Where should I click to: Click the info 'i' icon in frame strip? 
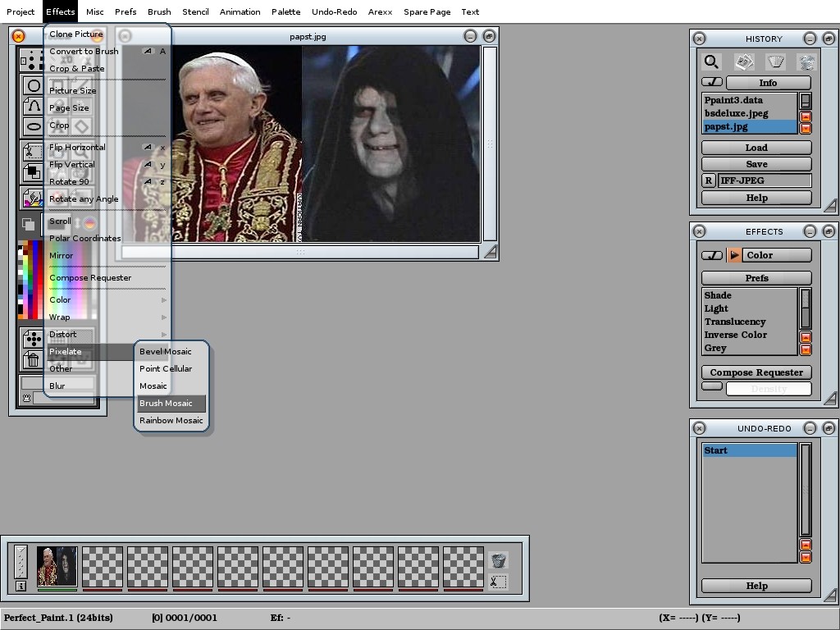21,586
